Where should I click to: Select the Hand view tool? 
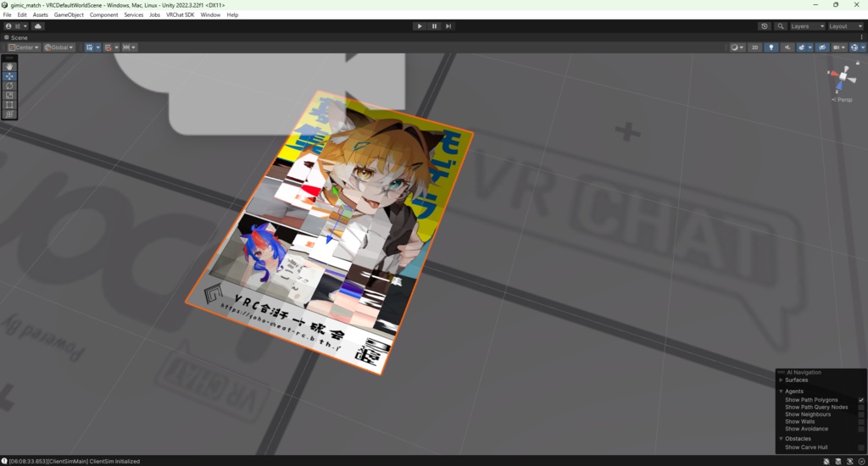(9, 66)
